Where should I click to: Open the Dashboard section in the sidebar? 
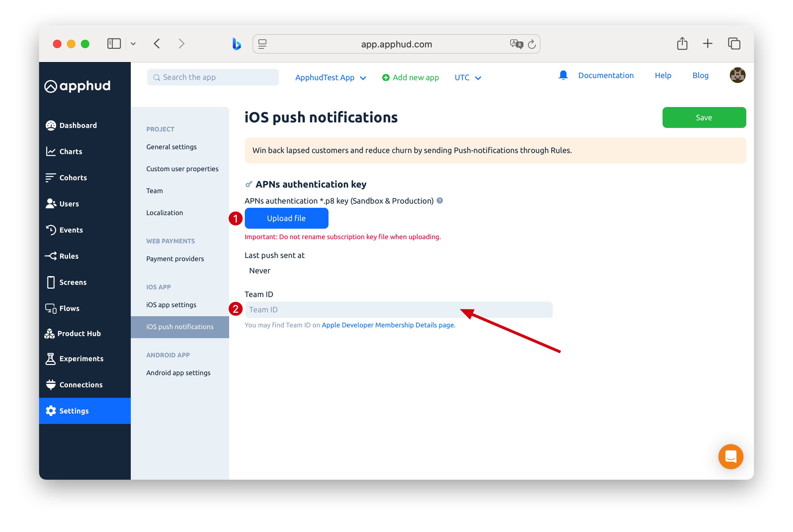point(78,125)
